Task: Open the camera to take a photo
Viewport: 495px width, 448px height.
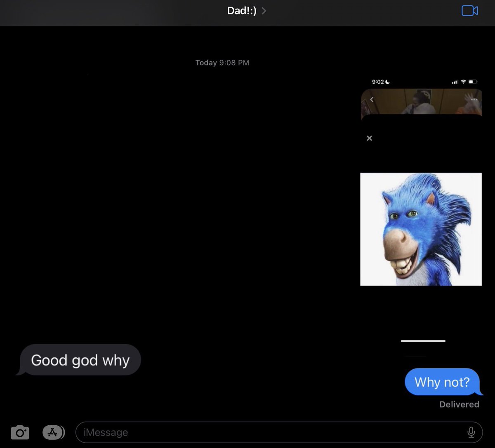Action: click(20, 433)
